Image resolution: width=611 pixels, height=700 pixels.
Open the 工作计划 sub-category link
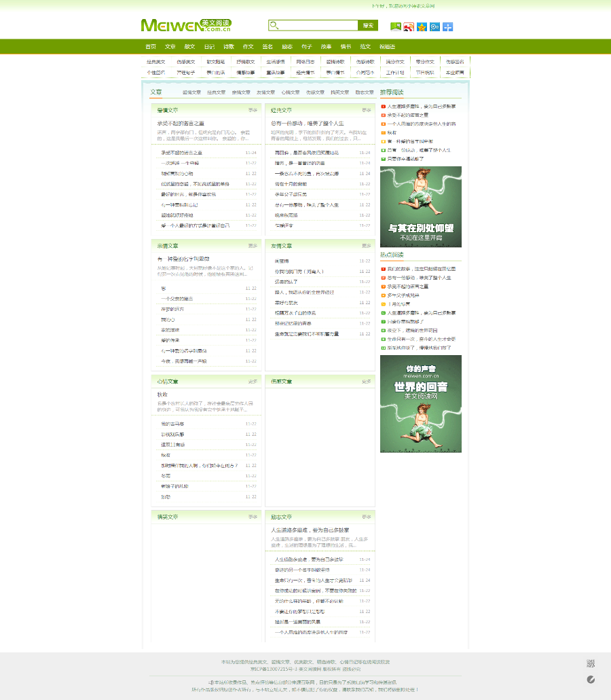(395, 73)
